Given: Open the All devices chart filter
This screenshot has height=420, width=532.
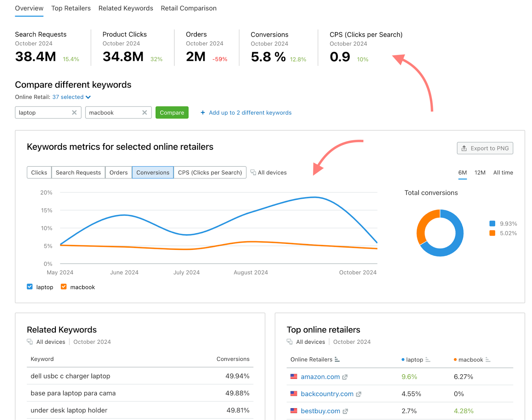Looking at the screenshot, I should 269,172.
